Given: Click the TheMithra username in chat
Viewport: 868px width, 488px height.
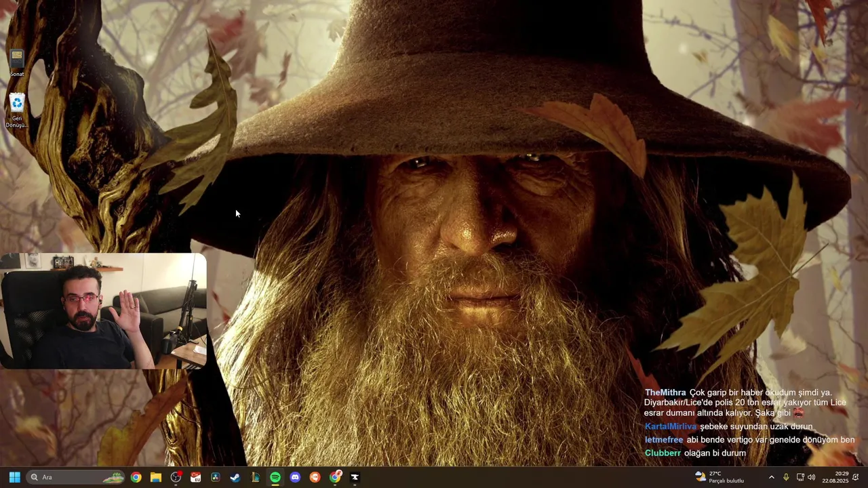Looking at the screenshot, I should [x=665, y=392].
